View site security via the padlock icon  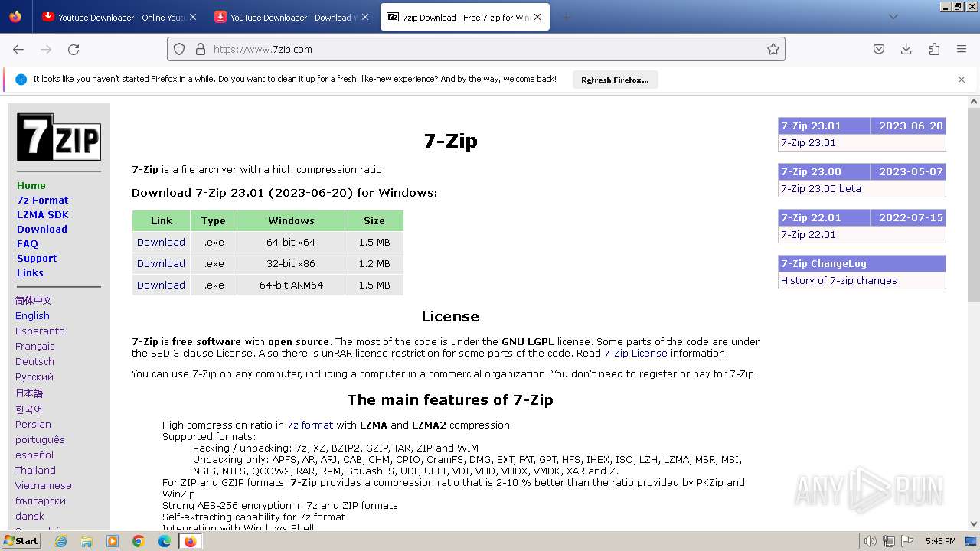pyautogui.click(x=201, y=49)
